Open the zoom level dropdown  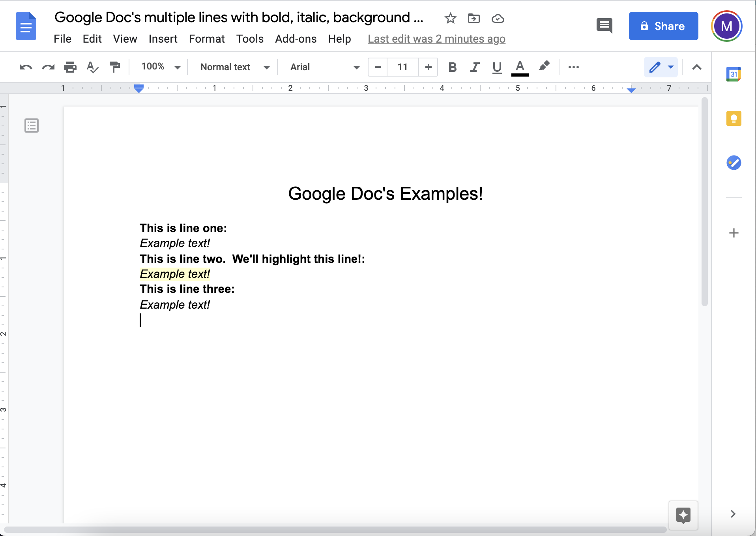tap(160, 67)
